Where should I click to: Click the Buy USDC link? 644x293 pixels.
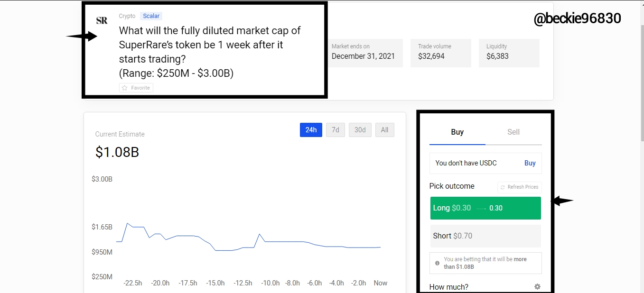(x=530, y=163)
